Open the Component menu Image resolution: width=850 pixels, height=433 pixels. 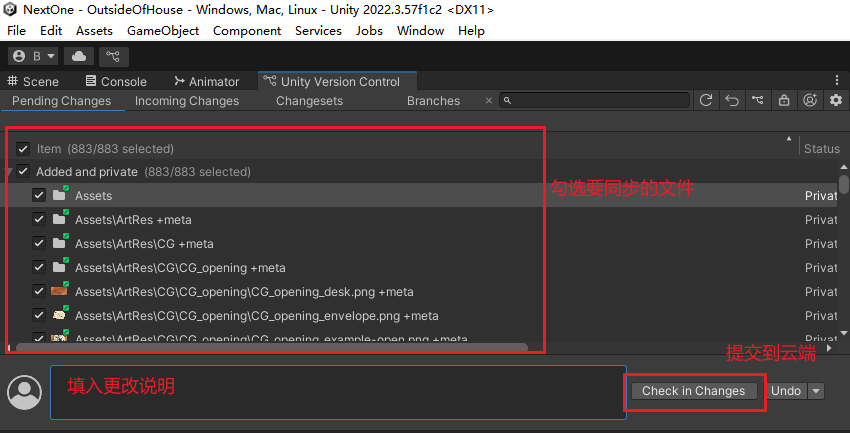click(x=247, y=31)
